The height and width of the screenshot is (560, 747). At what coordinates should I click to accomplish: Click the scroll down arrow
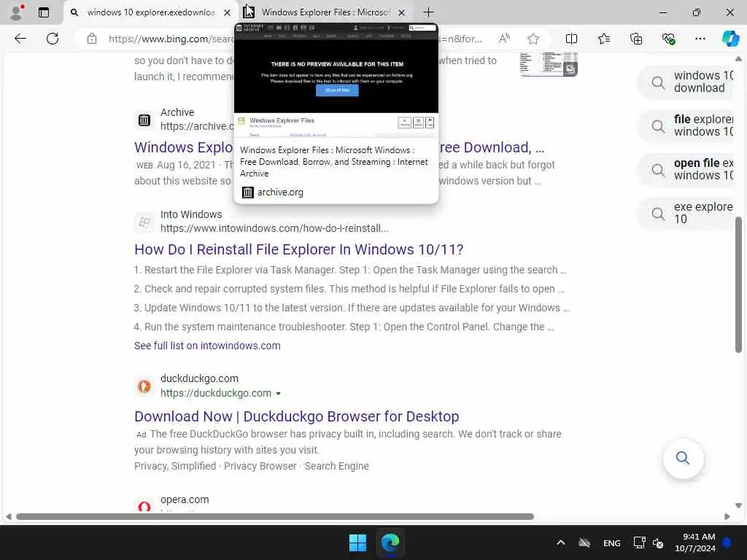pos(738,506)
